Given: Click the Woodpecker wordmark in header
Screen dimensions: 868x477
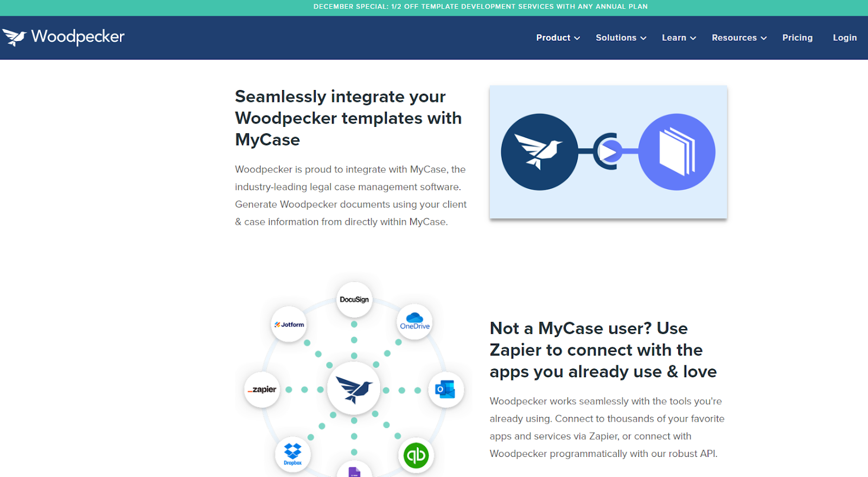Looking at the screenshot, I should [x=78, y=37].
